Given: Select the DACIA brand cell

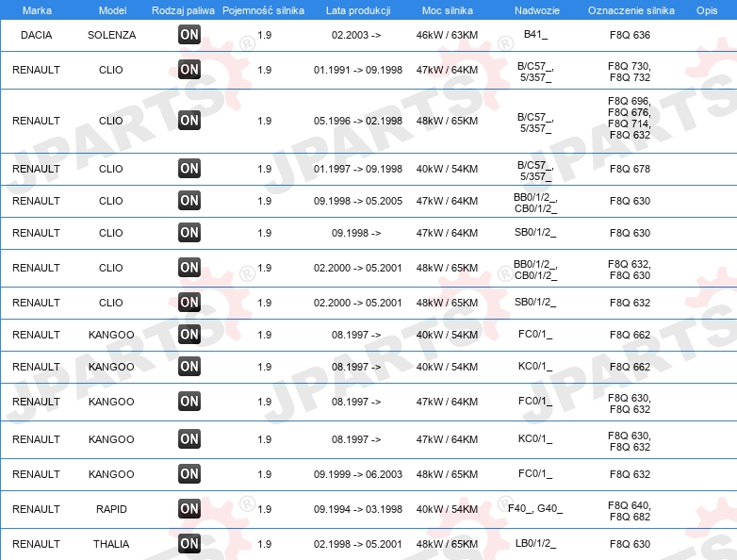Looking at the screenshot, I should [x=36, y=35].
